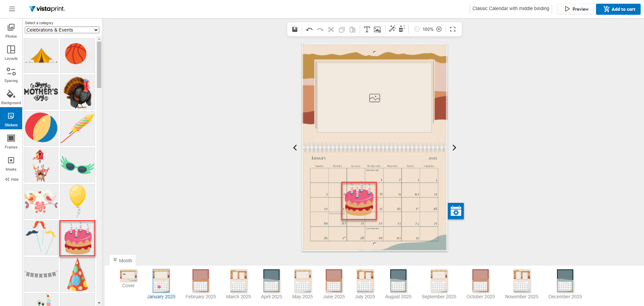644x306 pixels.
Task: Choose the mustache props sticker
Action: coord(41,238)
